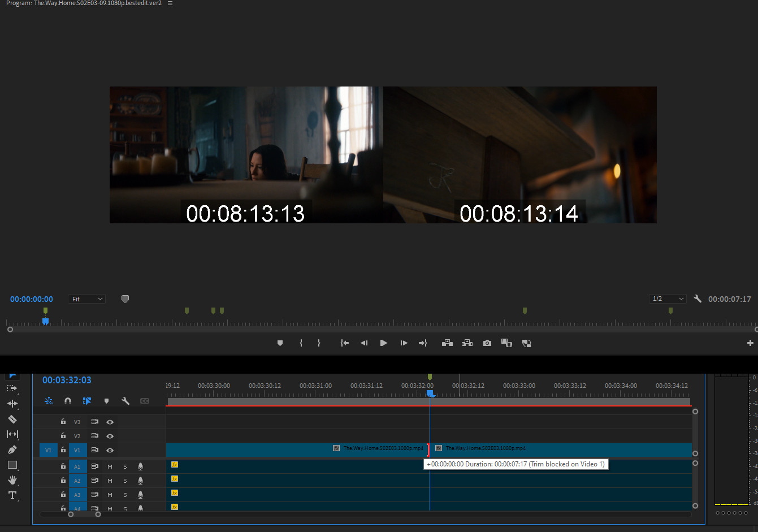The image size is (758, 532).
Task: Enable voice-over record on A2
Action: 140,481
